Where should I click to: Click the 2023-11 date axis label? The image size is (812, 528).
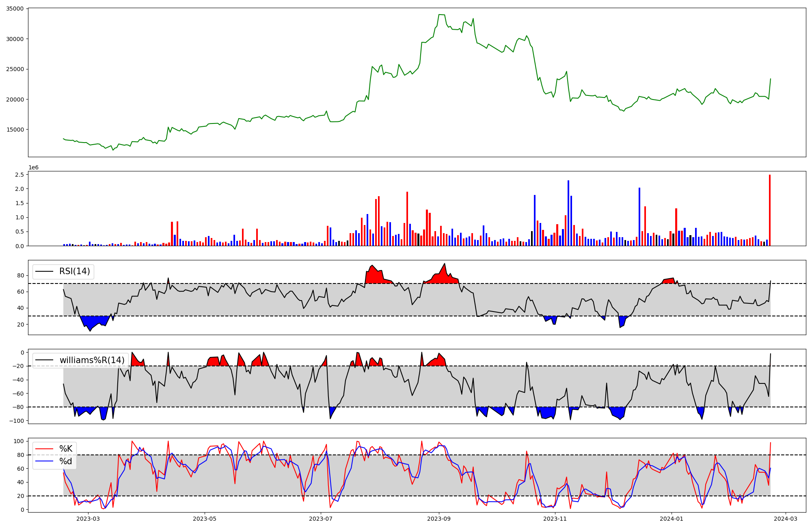[555, 519]
